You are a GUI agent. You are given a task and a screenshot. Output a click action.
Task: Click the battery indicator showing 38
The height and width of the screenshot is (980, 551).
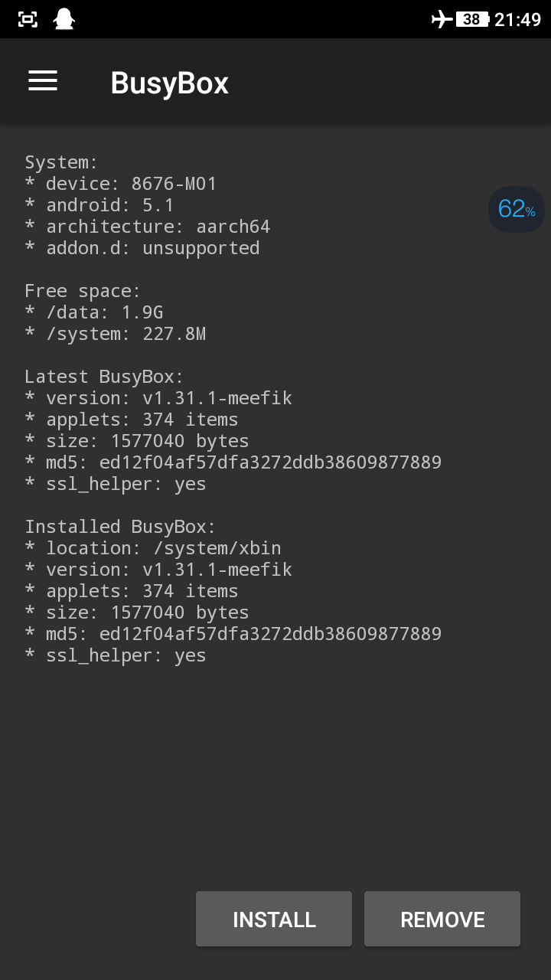472,18
